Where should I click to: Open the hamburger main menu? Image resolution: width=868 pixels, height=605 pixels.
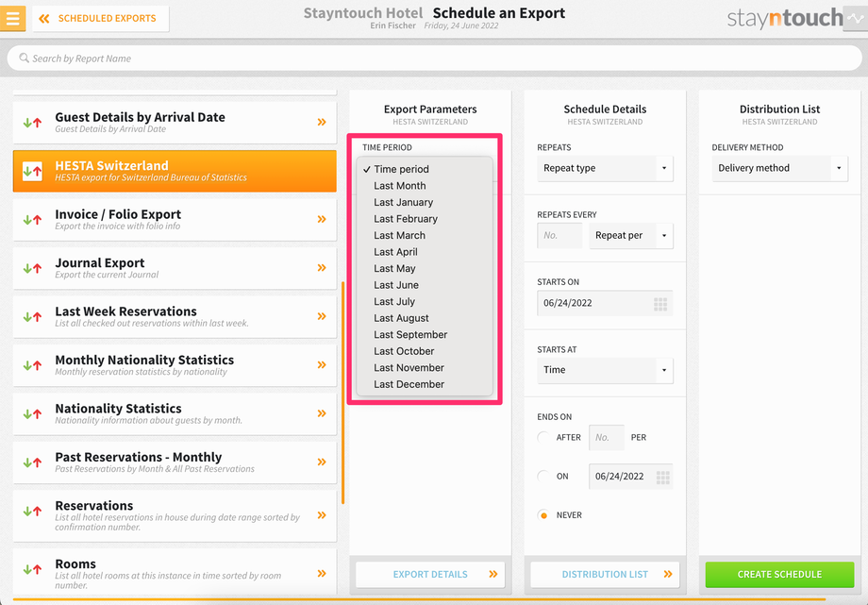tap(12, 18)
